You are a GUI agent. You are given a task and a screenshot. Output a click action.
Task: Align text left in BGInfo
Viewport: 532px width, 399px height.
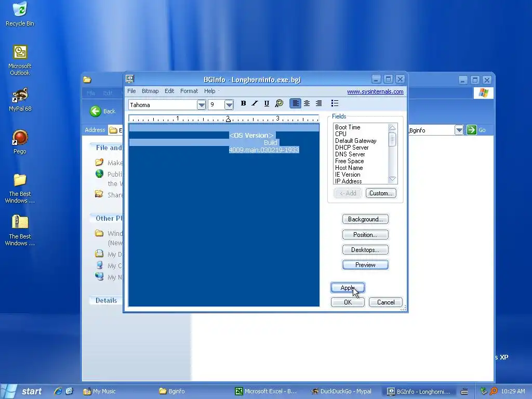295,103
